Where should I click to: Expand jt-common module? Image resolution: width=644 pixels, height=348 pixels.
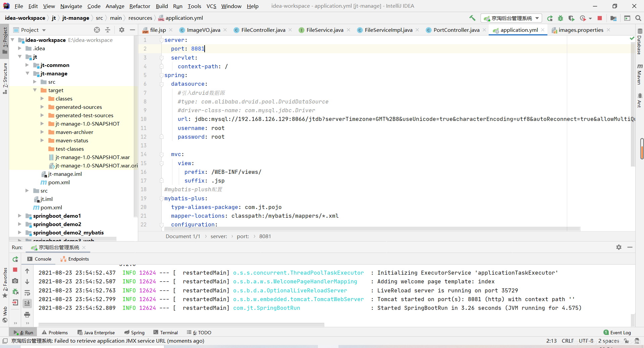(x=28, y=65)
